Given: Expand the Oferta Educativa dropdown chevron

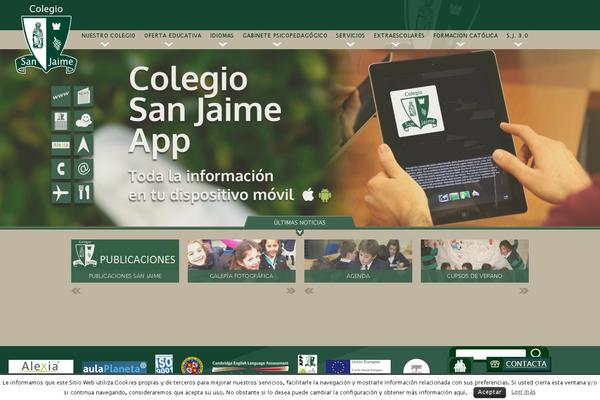Looking at the screenshot, I should [168, 44].
